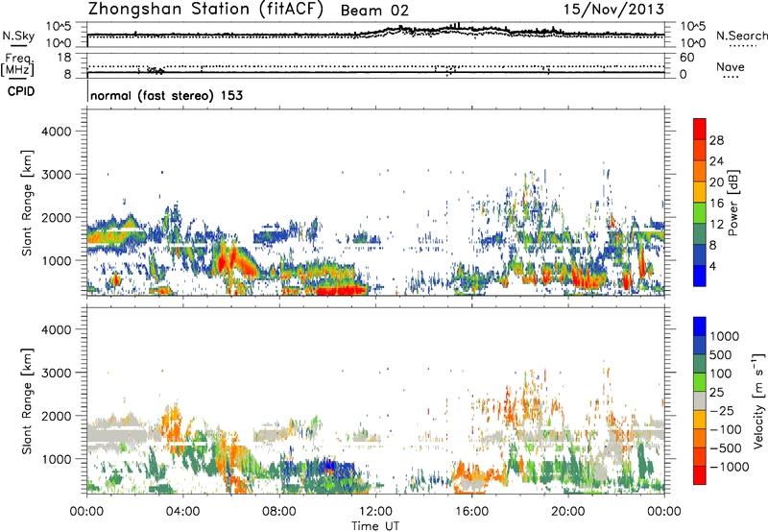Click the 'Zhongshan Station (fitACF)' title
The height and width of the screenshot is (532, 768).
pyautogui.click(x=205, y=10)
